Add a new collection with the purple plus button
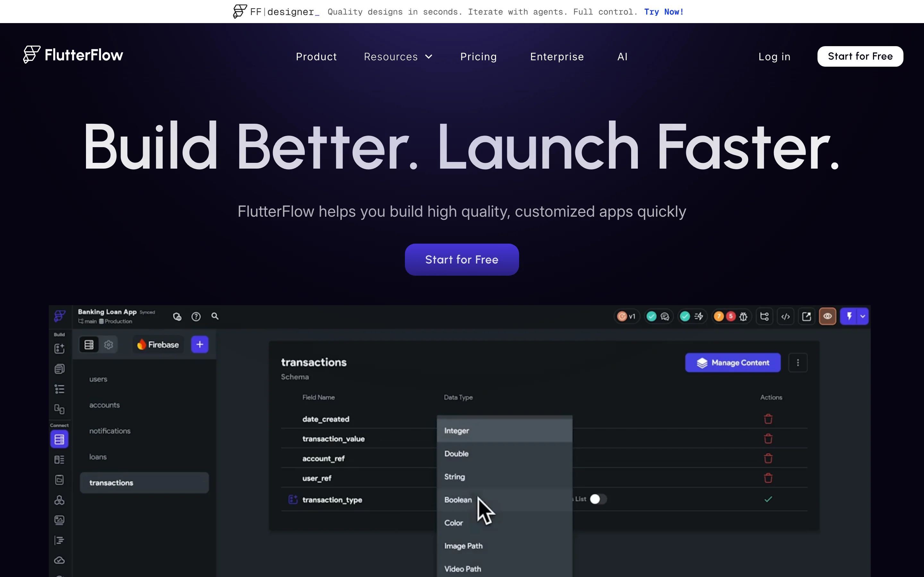 [200, 344]
